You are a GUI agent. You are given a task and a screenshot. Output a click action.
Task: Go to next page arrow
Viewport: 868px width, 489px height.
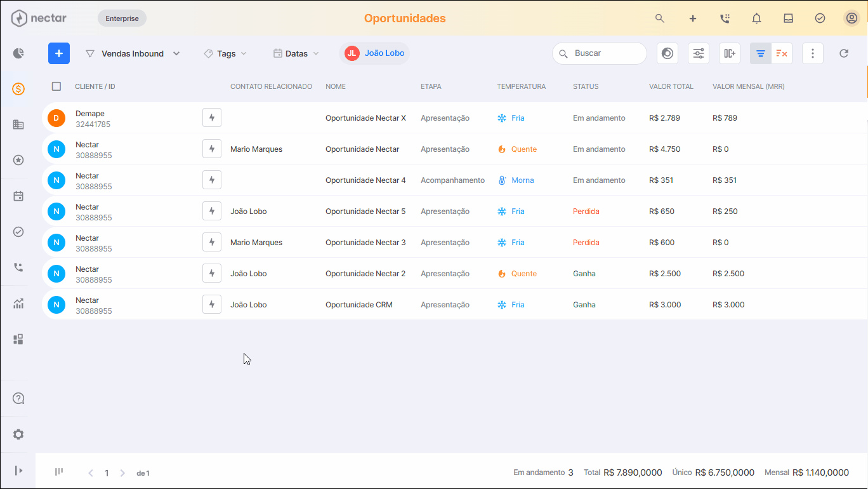pyautogui.click(x=122, y=473)
